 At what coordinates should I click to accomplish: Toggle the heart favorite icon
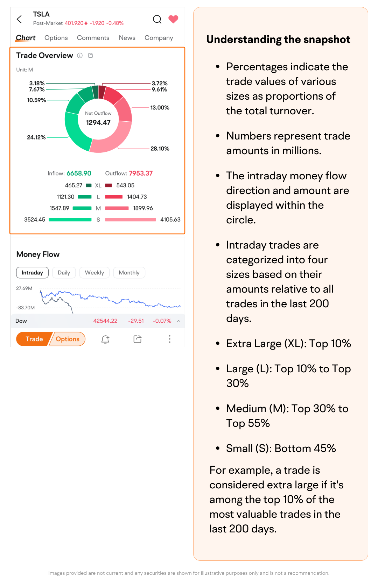173,19
